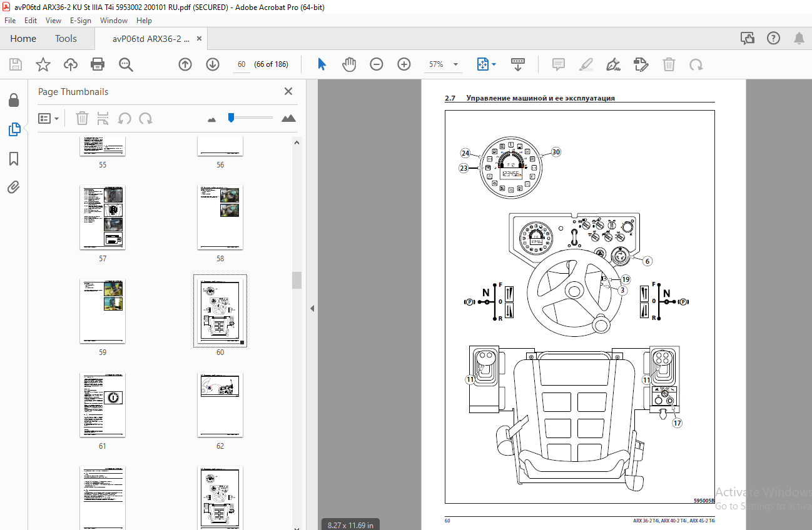This screenshot has width=812, height=530.
Task: Select the Hand pan tool
Action: click(x=349, y=64)
